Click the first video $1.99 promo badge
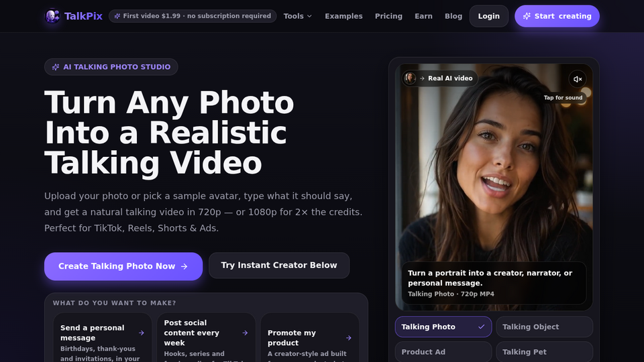 click(x=193, y=16)
